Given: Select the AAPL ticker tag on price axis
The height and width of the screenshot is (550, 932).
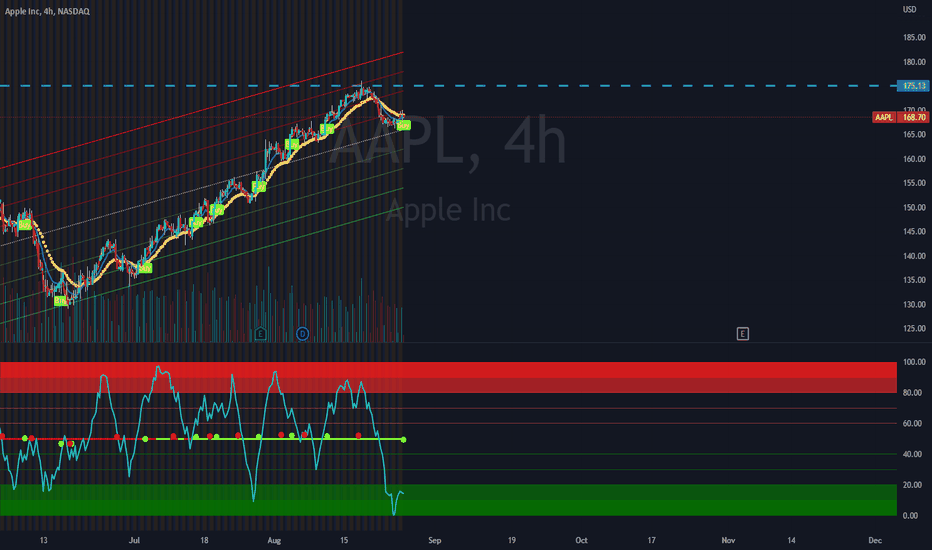Looking at the screenshot, I should tap(883, 117).
